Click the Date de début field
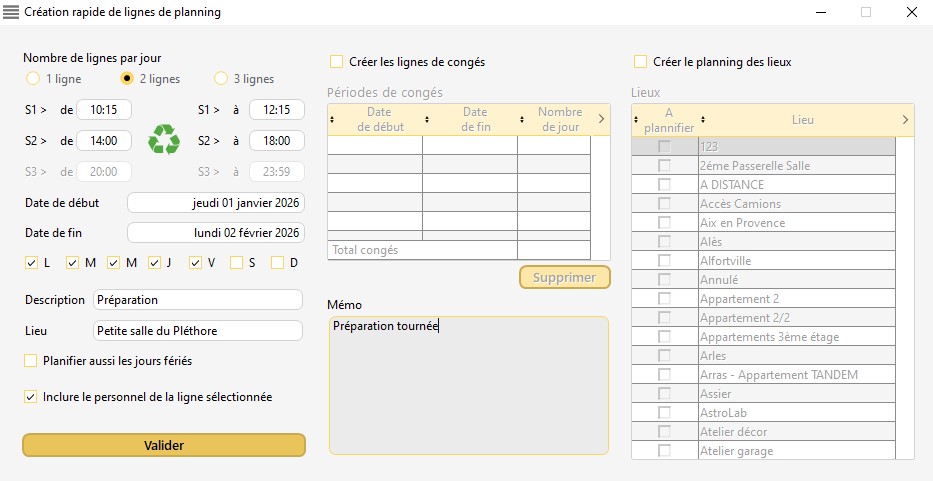This screenshot has height=481, width=933. (216, 203)
